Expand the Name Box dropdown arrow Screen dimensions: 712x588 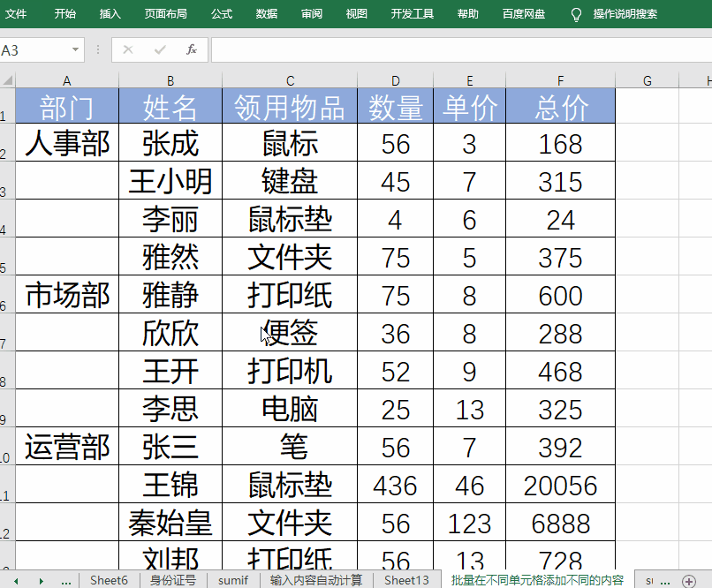[x=75, y=50]
